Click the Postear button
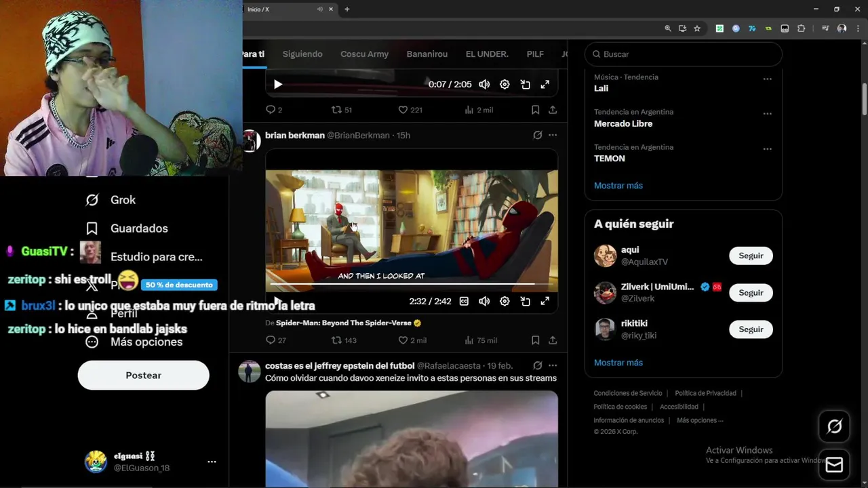 coord(144,375)
